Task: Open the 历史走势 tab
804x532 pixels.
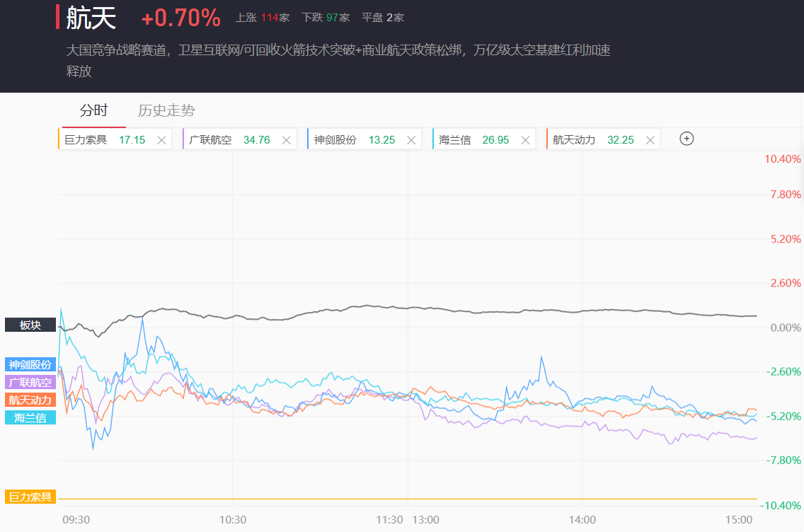Action: click(166, 110)
